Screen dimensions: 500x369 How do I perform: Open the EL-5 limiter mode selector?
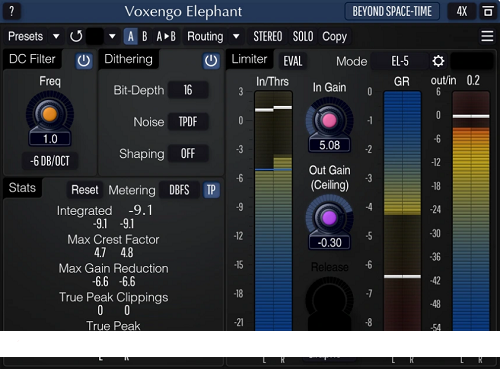coord(400,61)
